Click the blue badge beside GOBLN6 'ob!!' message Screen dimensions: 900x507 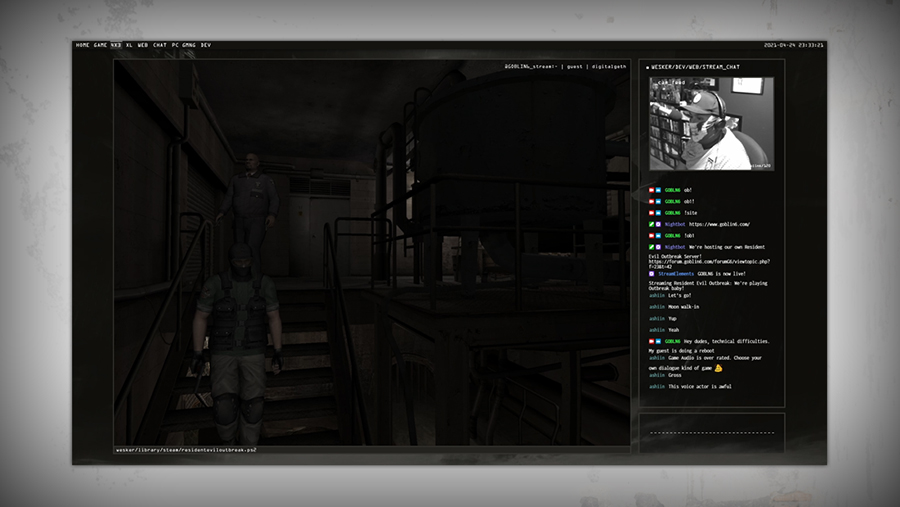658,202
